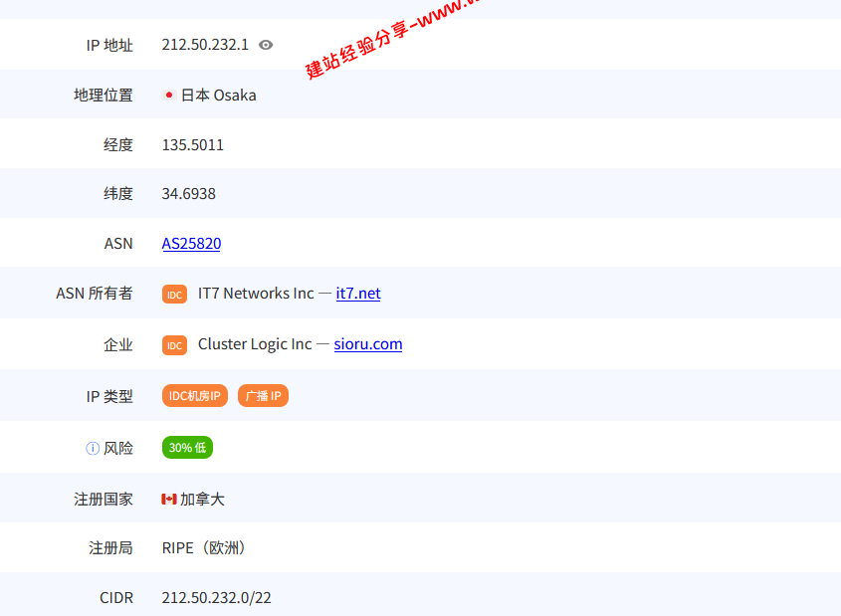Click the Canada flag icon

[169, 500]
